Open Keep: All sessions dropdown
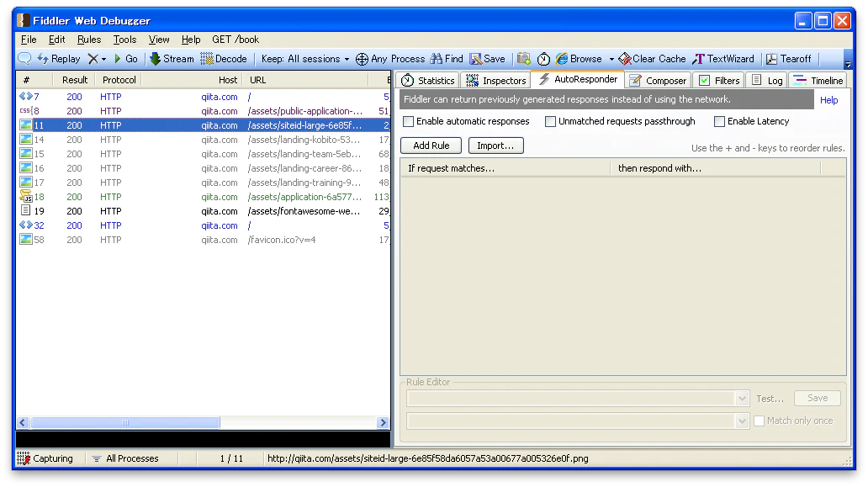Screen dimensions: 868x487 [305, 59]
